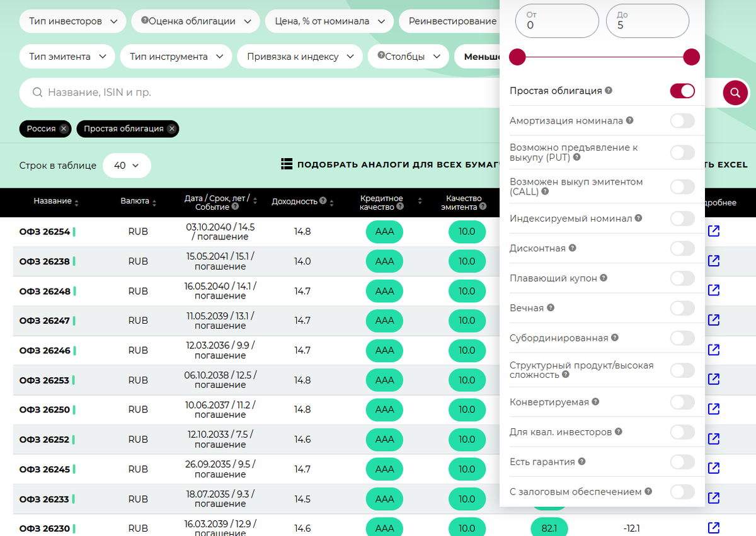Open bond details for ОФЗ 26238

coord(713,261)
